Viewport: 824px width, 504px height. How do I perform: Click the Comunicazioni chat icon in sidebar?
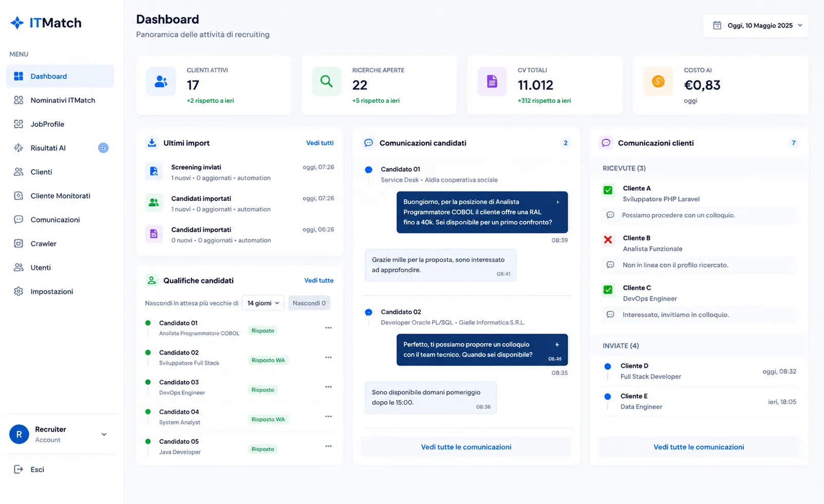point(18,219)
